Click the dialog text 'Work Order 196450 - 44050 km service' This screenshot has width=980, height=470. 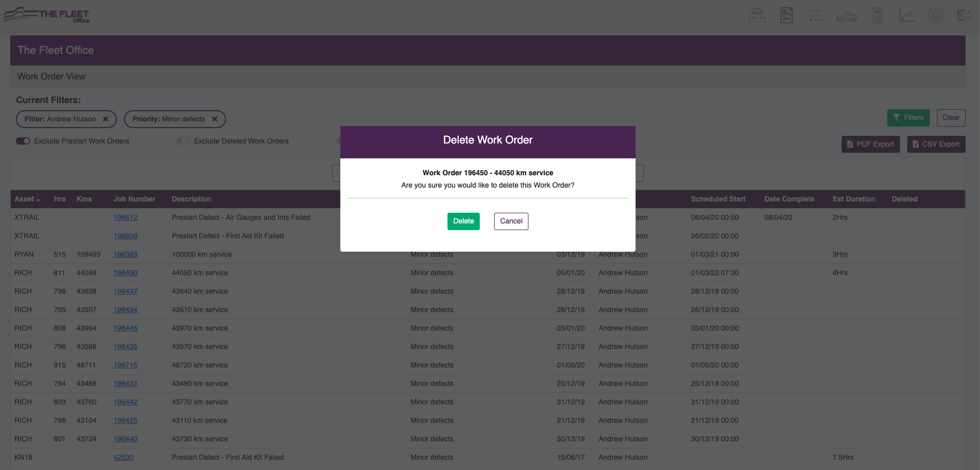coord(488,173)
